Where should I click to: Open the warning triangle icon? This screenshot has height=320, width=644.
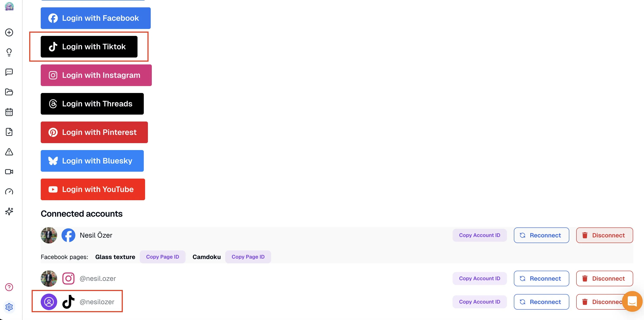[9, 152]
